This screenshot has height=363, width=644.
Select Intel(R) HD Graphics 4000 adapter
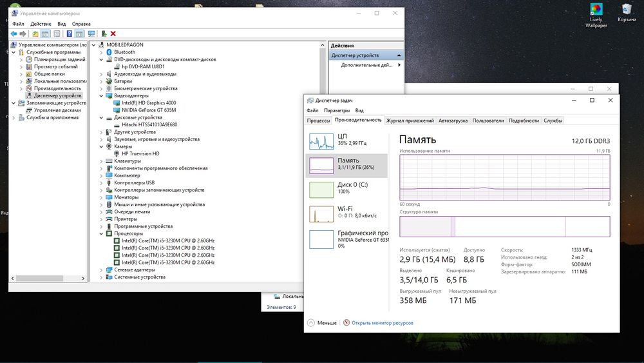click(x=149, y=103)
